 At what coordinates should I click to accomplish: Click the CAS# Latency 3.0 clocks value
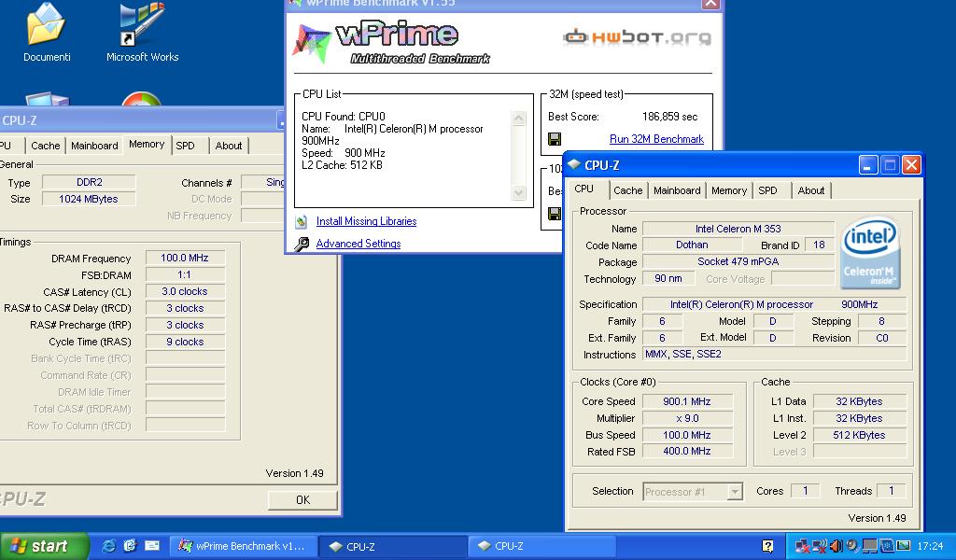pos(186,292)
